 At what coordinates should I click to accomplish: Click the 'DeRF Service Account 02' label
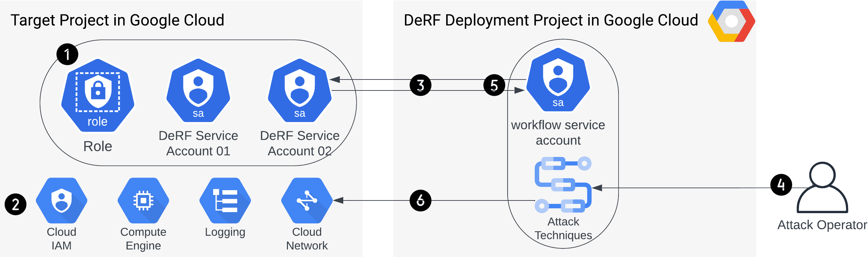(300, 143)
